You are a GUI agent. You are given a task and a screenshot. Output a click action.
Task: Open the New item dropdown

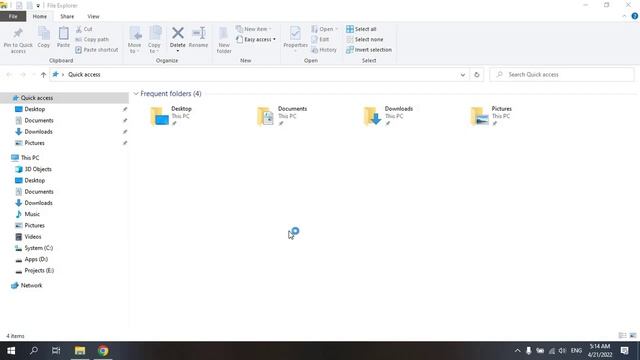[253, 29]
